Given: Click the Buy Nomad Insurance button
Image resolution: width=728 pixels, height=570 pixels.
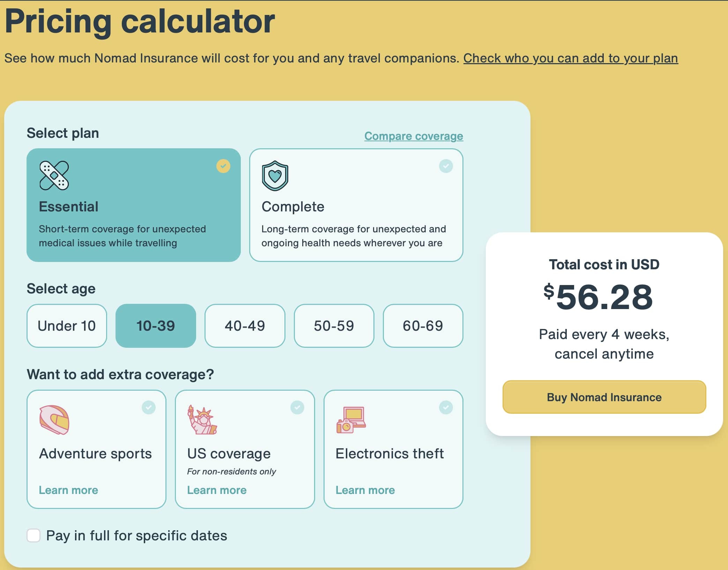Looking at the screenshot, I should (x=604, y=397).
